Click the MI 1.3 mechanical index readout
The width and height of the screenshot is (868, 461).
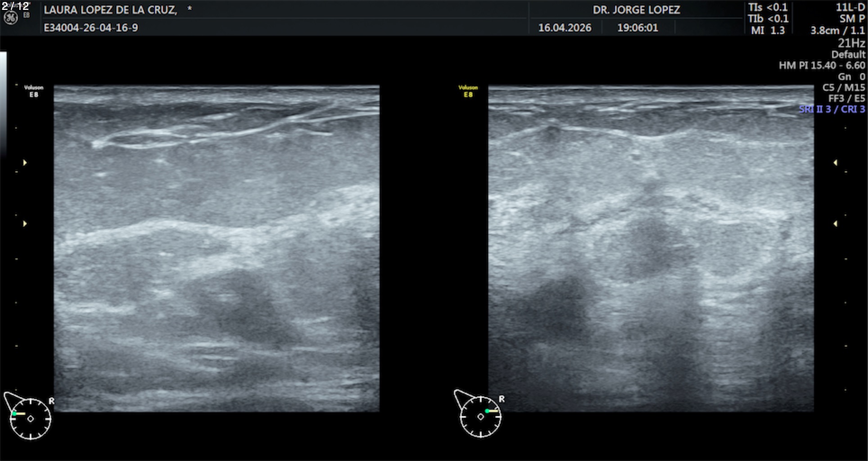[x=768, y=30]
